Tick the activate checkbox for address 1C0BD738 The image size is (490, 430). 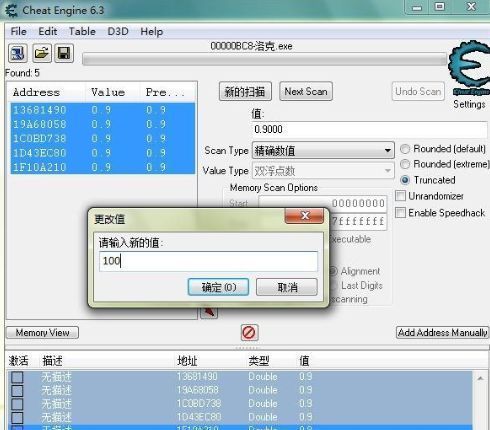(17, 404)
